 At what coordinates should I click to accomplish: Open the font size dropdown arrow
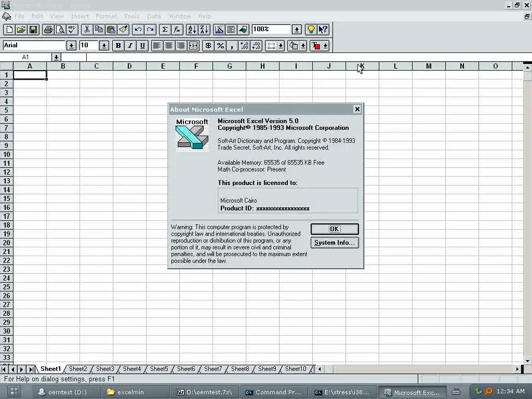click(104, 46)
